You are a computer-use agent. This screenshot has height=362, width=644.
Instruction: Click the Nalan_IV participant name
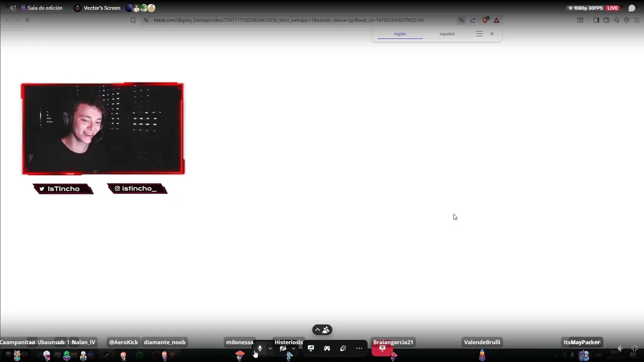tap(83, 342)
